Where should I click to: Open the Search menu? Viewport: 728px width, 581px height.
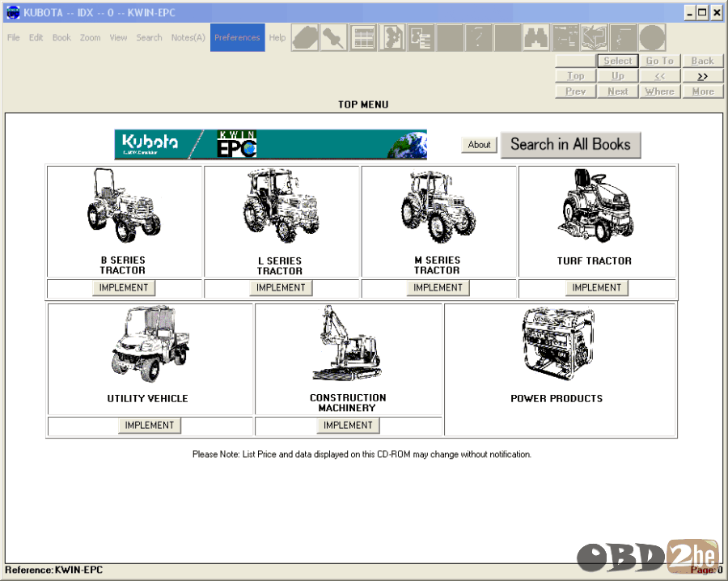(x=149, y=37)
